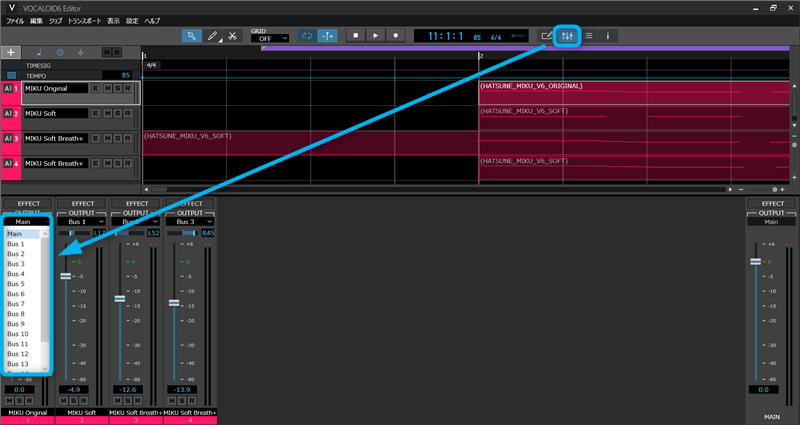Open the list panel icon

[x=589, y=36]
